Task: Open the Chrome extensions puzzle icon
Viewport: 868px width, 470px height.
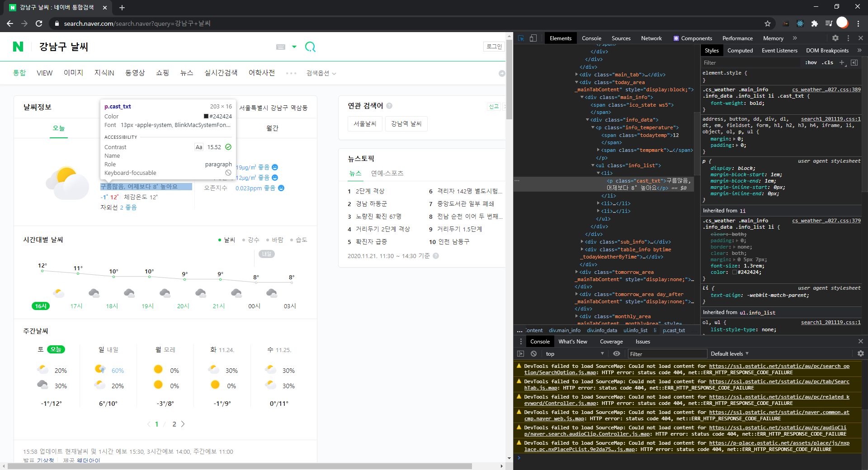Action: [815, 23]
